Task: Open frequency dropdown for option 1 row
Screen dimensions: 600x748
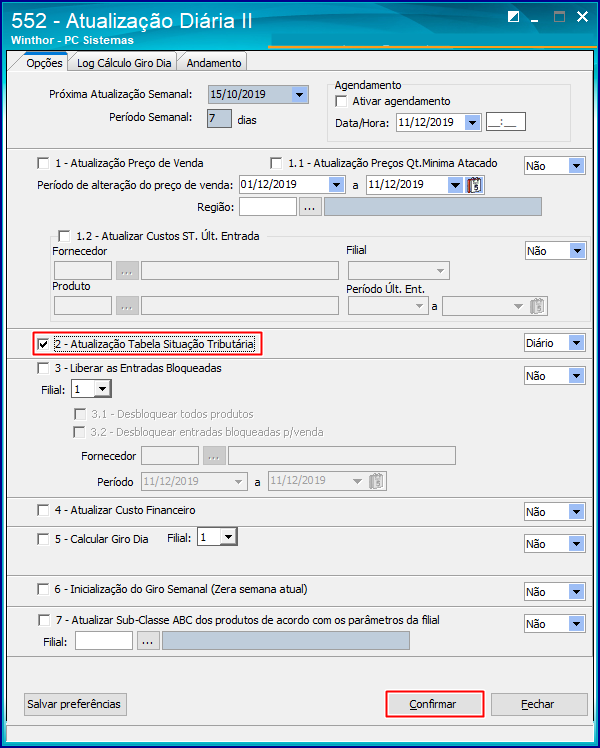Action: click(x=576, y=166)
